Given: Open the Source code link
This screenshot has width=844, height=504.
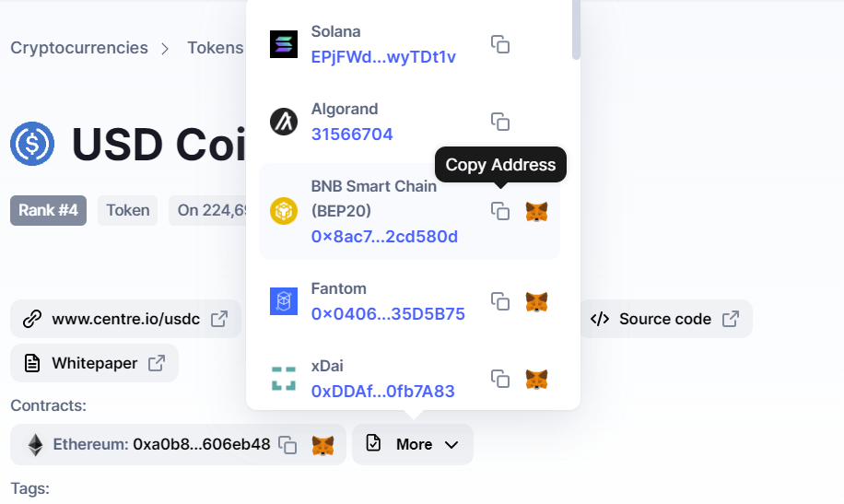Looking at the screenshot, I should 665,319.
